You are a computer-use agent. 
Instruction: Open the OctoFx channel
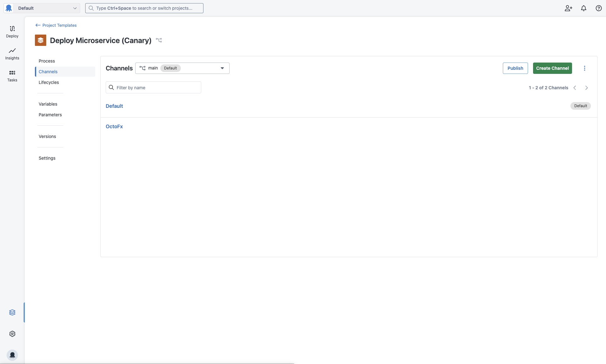pos(114,126)
